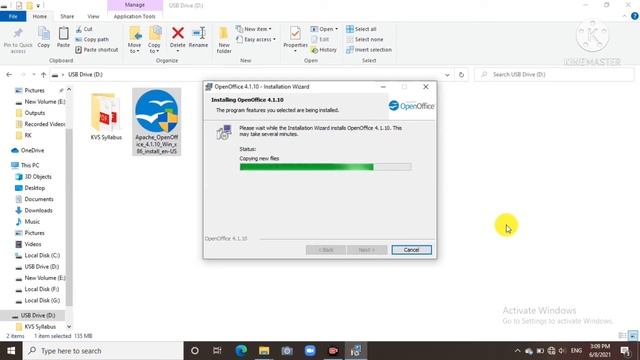This screenshot has width=640, height=360.
Task: Refresh the folder view
Action: [461, 75]
